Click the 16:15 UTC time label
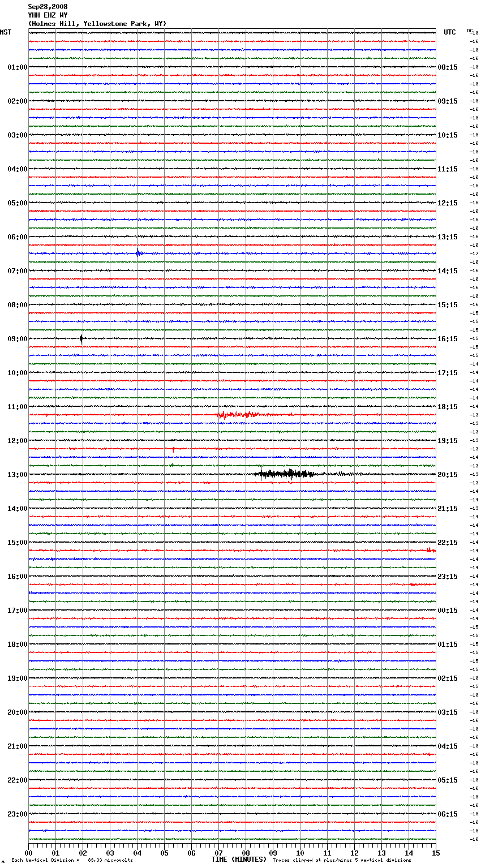 [x=448, y=339]
